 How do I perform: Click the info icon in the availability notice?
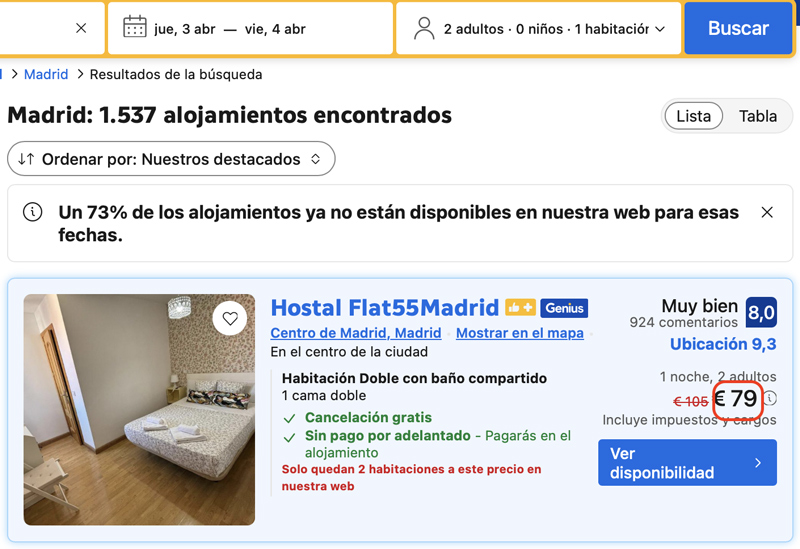[33, 212]
